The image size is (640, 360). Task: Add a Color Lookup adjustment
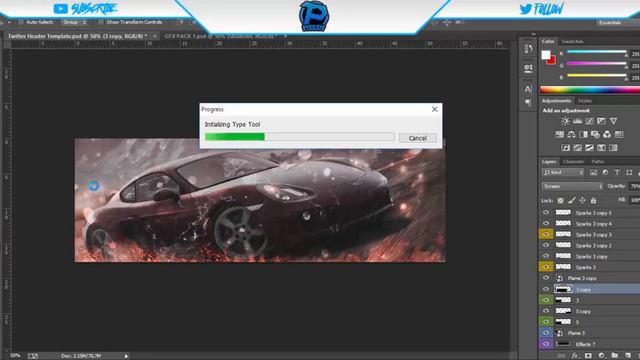(619, 134)
